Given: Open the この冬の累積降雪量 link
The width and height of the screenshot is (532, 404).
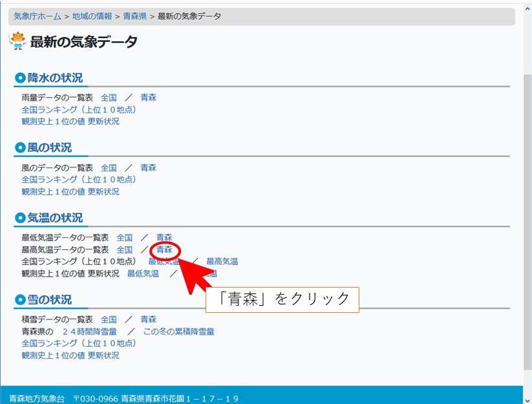Looking at the screenshot, I should tap(179, 332).
